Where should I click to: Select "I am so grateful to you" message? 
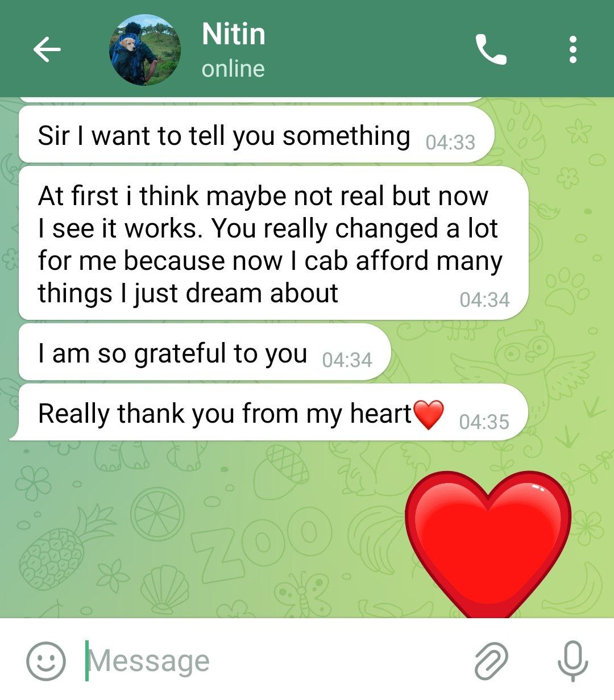tap(205, 353)
